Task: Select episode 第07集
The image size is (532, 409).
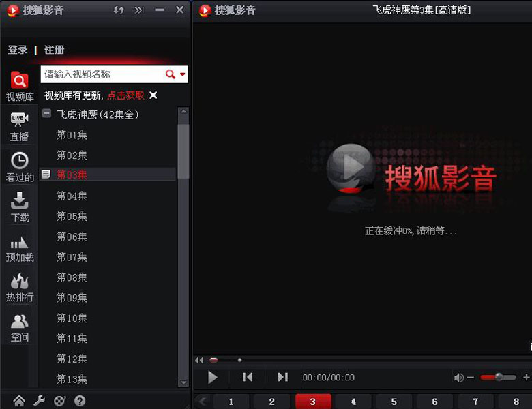Action: pyautogui.click(x=72, y=257)
